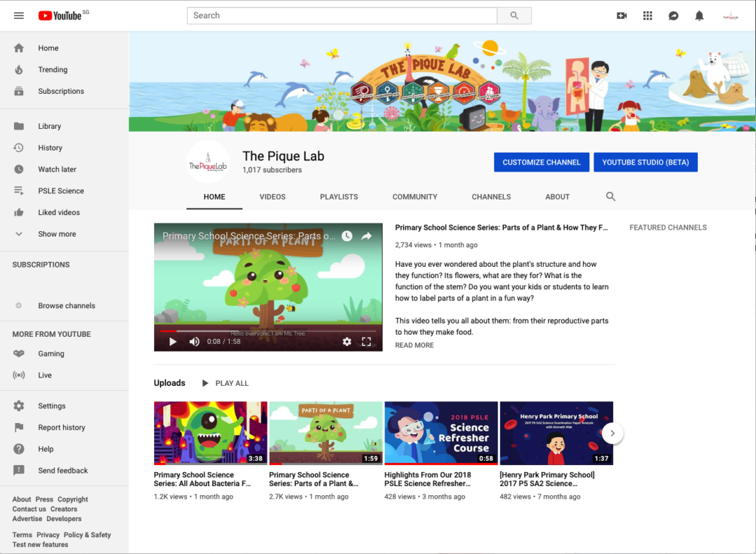Open the hamburger guide menu icon
Image resolution: width=756 pixels, height=554 pixels.
(x=19, y=15)
